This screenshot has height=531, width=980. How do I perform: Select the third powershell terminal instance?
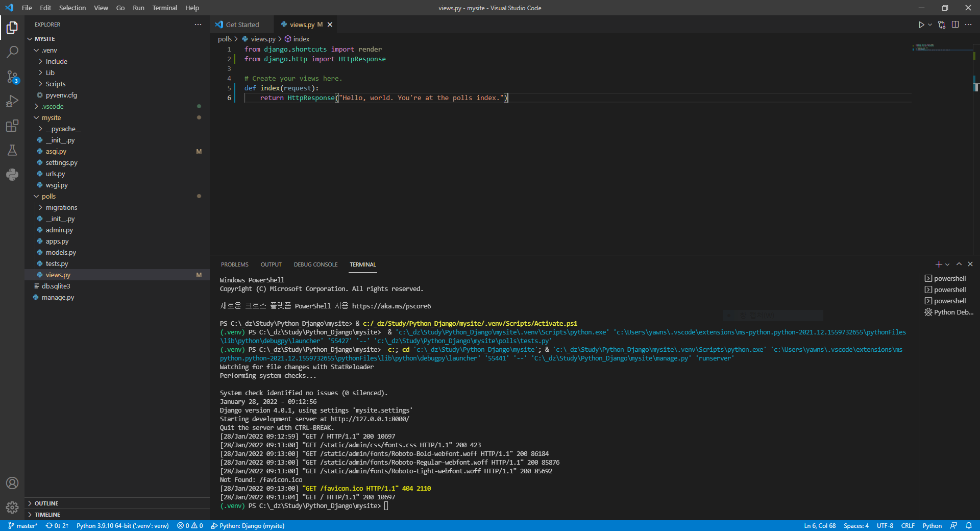tap(949, 301)
